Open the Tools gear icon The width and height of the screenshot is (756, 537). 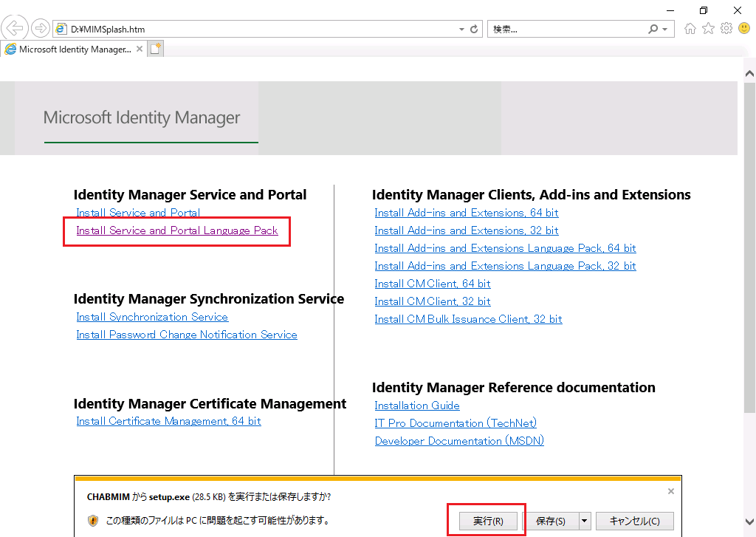click(x=726, y=29)
